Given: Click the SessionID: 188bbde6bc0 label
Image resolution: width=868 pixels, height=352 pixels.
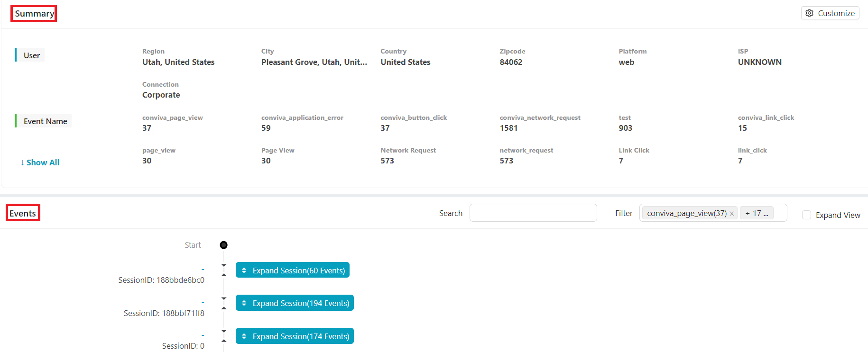Looking at the screenshot, I should pyautogui.click(x=161, y=280).
